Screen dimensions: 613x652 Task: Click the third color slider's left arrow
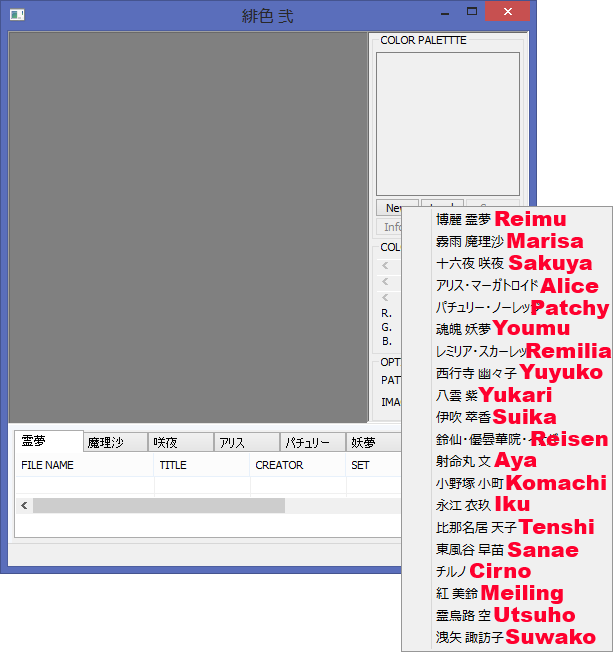[x=385, y=297]
